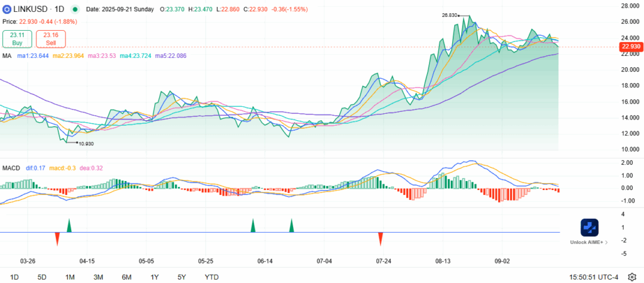644x283 pixels.
Task: Click the MACD indicator label
Action: (x=11, y=169)
